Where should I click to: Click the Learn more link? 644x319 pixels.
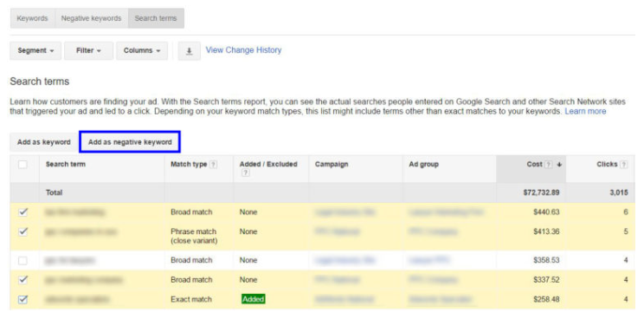585,112
